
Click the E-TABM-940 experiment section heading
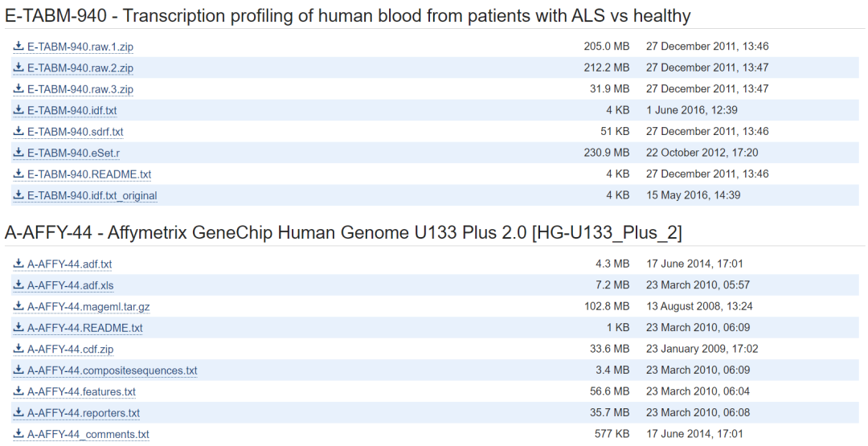347,16
